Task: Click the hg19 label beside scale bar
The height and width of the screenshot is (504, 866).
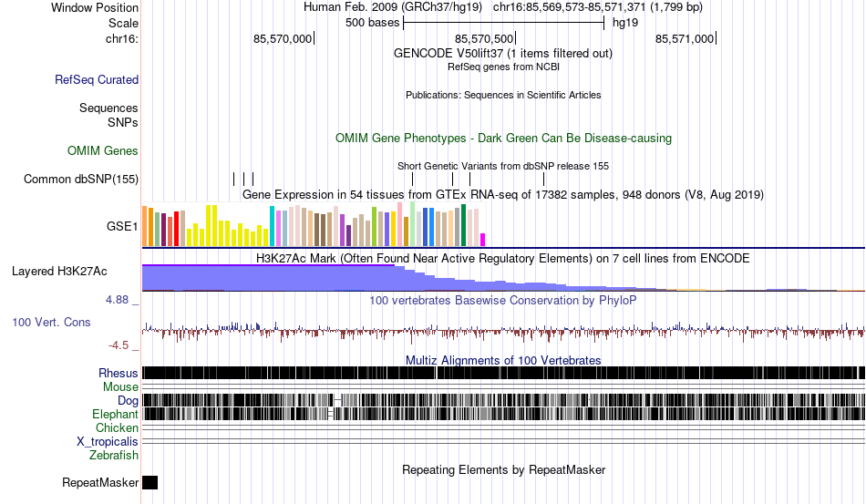Action: point(625,23)
